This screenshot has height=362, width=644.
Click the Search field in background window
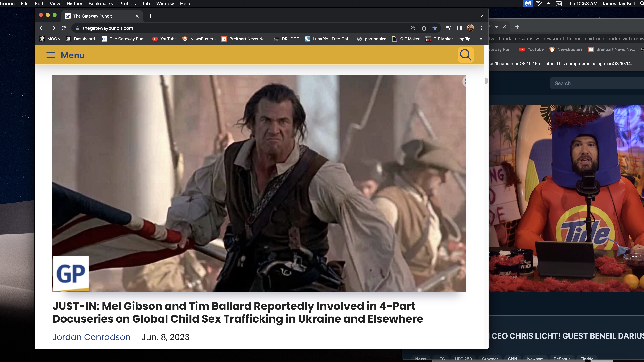597,83
